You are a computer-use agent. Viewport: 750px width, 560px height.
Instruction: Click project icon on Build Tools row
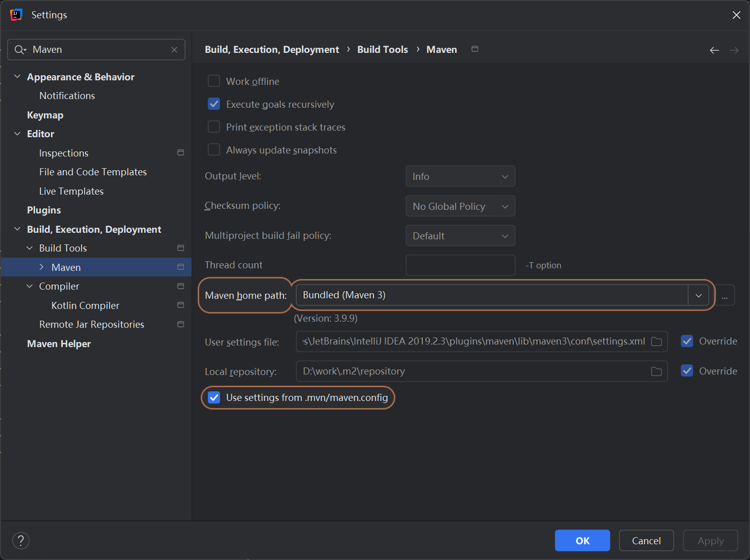tap(180, 248)
